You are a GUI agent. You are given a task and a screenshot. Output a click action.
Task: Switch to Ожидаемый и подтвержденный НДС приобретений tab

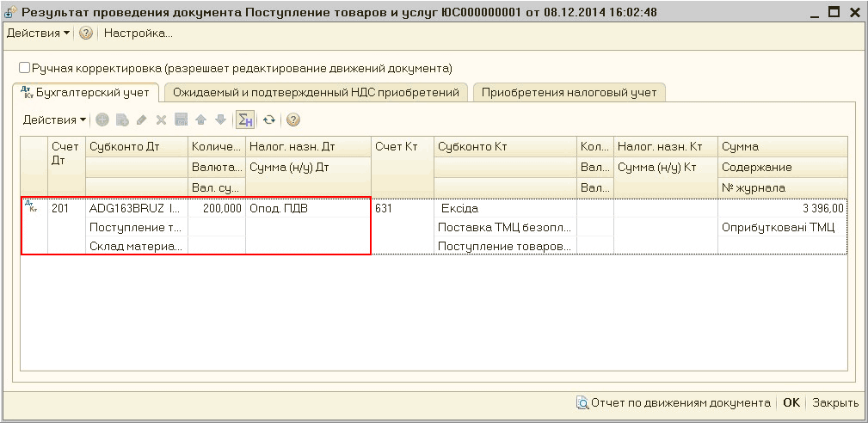(x=316, y=92)
